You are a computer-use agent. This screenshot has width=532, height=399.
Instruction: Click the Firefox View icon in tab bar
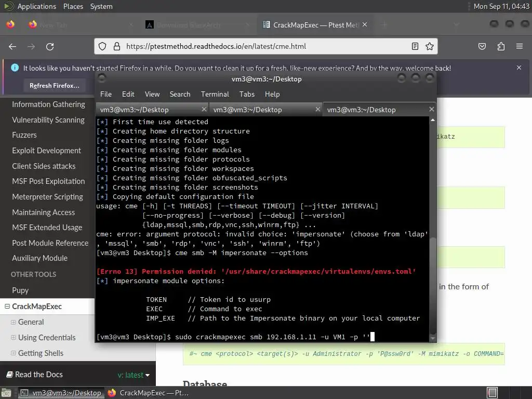point(10,25)
